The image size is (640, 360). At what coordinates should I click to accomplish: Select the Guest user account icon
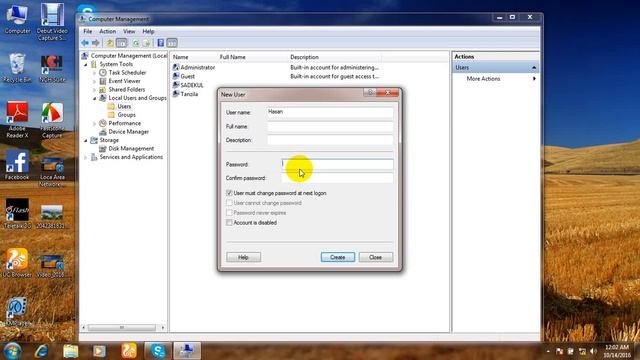coord(176,76)
